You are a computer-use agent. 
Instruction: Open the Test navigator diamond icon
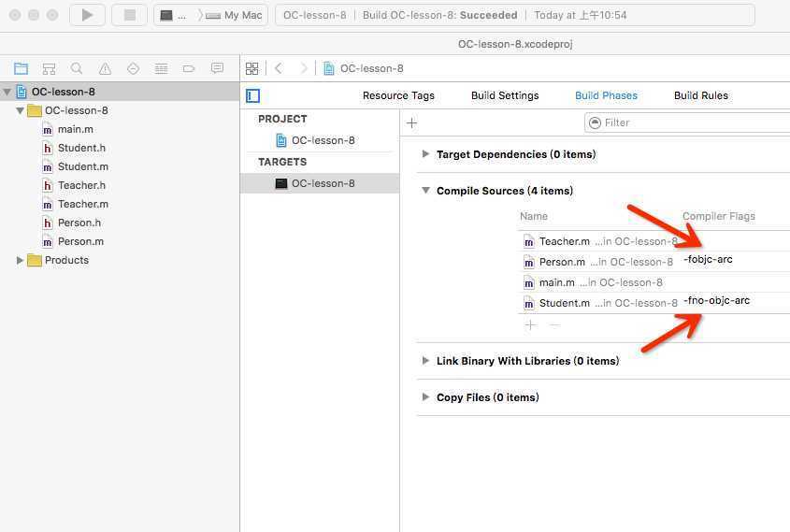(x=133, y=68)
